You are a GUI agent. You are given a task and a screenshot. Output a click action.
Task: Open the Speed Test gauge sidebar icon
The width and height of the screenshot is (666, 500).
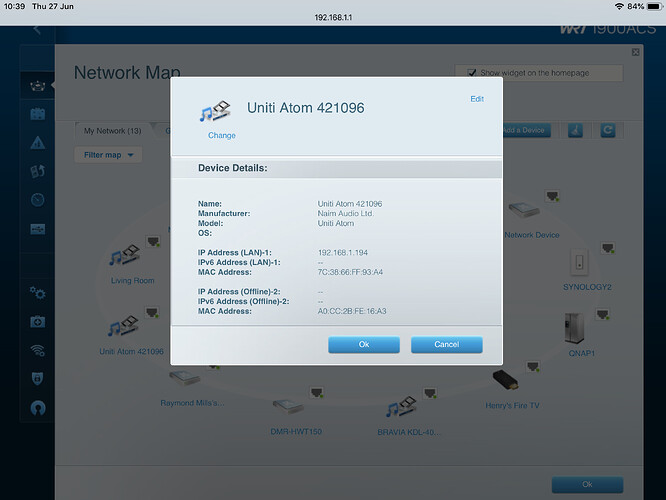(38, 200)
